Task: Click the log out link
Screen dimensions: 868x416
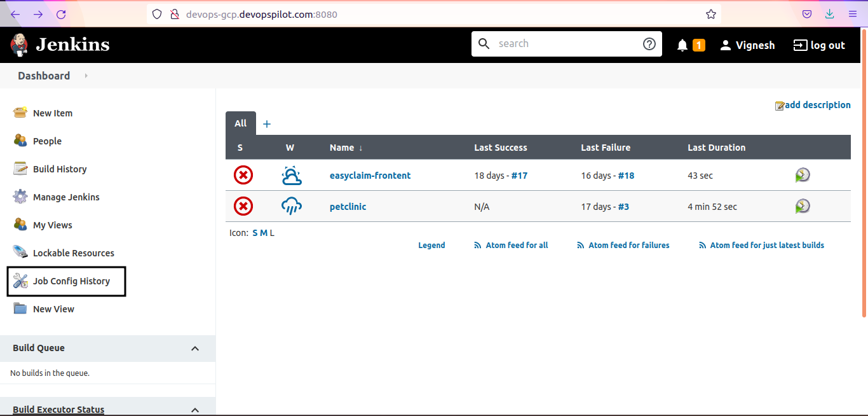Action: 828,45
